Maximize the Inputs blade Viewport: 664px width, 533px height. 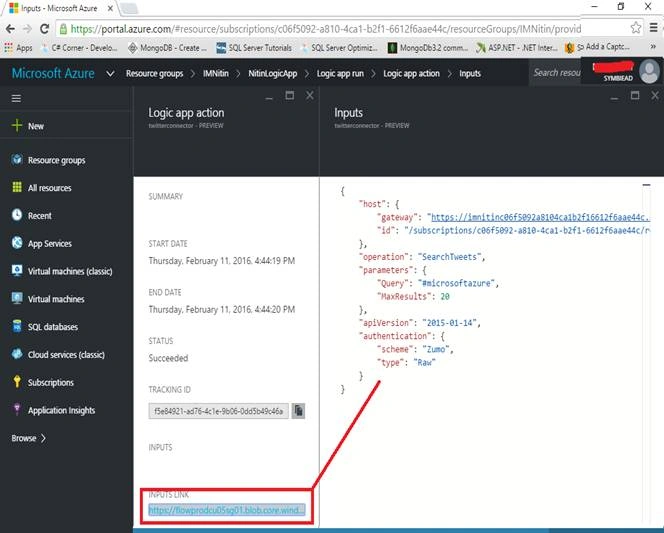pos(635,96)
